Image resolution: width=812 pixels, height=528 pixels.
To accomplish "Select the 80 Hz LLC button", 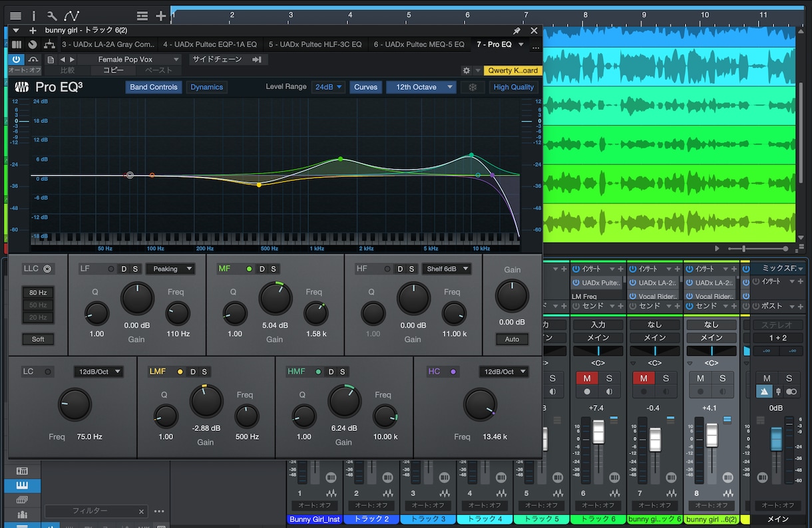I will coord(38,293).
